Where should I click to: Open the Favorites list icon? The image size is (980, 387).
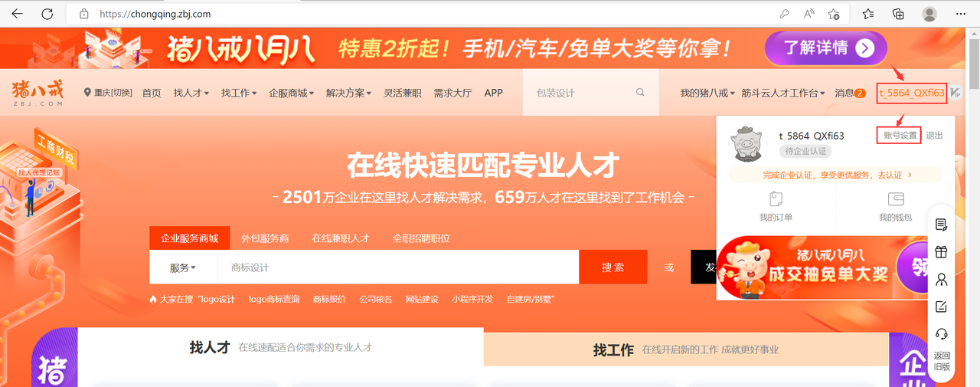(x=868, y=14)
